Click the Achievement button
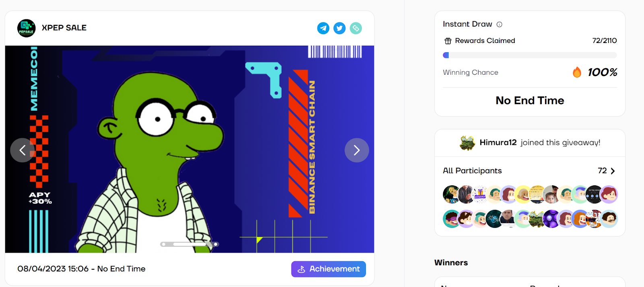The height and width of the screenshot is (287, 644). coord(328,269)
